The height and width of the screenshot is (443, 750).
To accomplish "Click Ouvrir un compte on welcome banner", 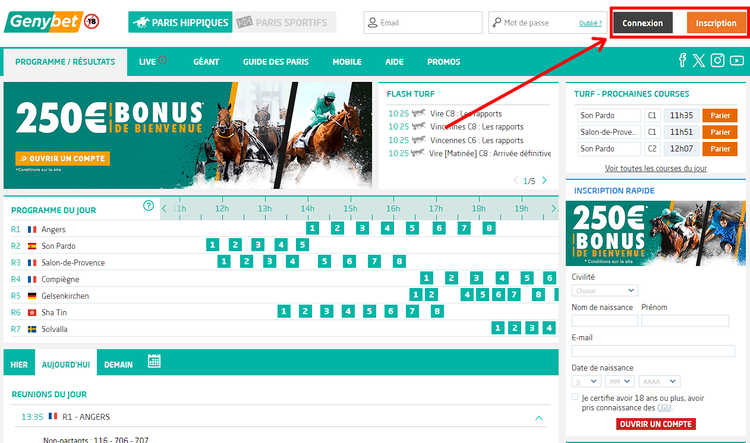I will [x=63, y=158].
